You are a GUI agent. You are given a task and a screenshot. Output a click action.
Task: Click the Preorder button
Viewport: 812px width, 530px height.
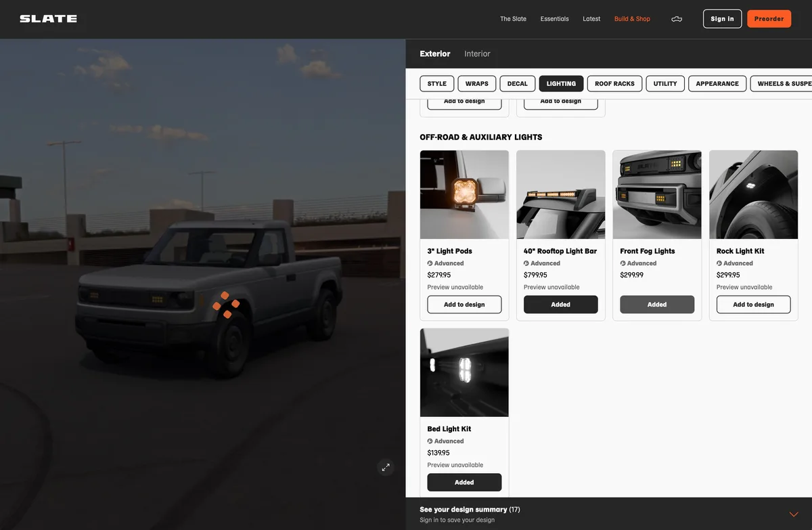click(769, 19)
